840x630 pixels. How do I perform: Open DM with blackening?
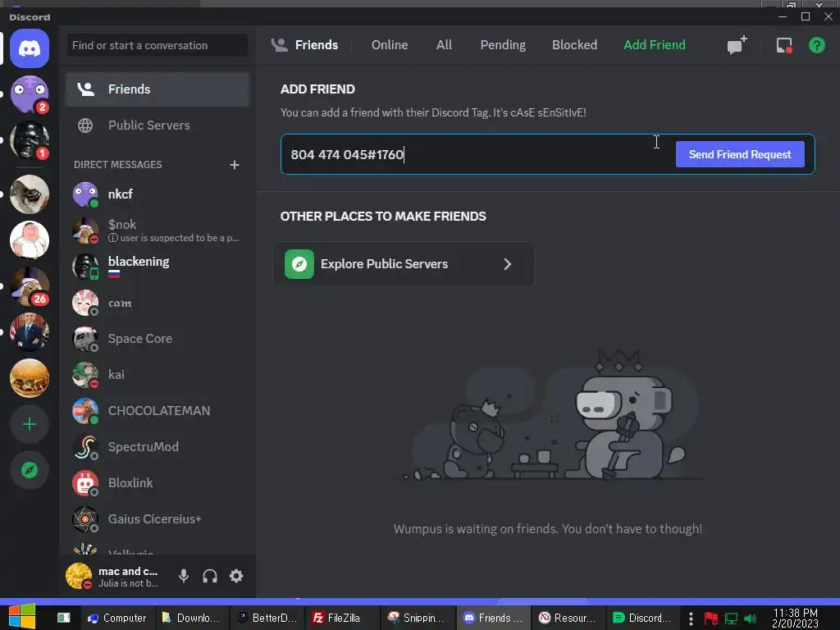tap(157, 267)
